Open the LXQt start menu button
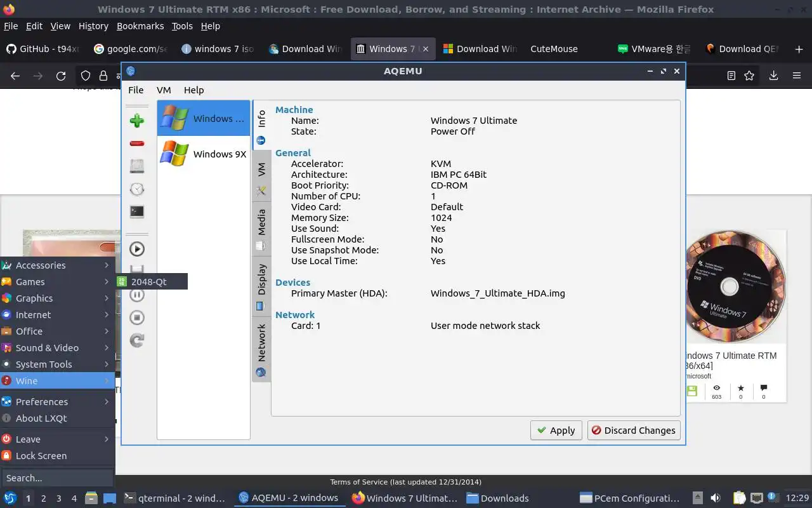The height and width of the screenshot is (508, 812). point(10,498)
